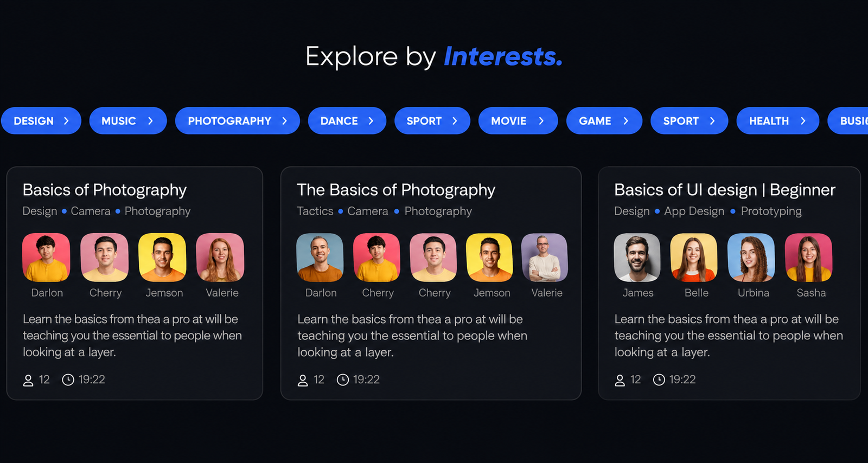
Task: Select the DANCE interest pill
Action: pos(347,121)
